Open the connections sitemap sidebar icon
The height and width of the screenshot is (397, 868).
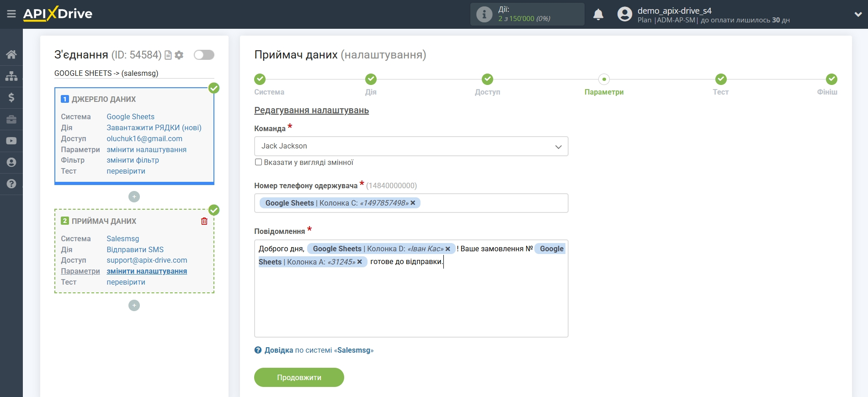[11, 76]
